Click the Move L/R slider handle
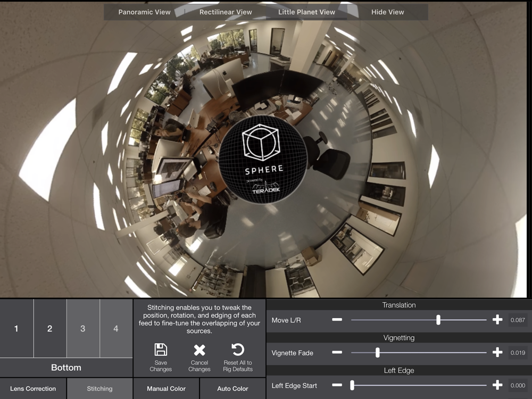This screenshot has width=532, height=399. click(438, 320)
